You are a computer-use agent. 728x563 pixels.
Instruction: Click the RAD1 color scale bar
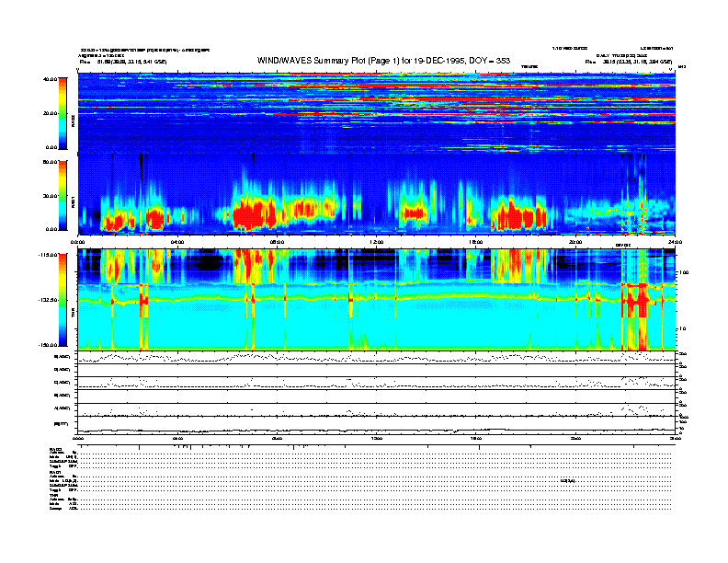(x=63, y=195)
